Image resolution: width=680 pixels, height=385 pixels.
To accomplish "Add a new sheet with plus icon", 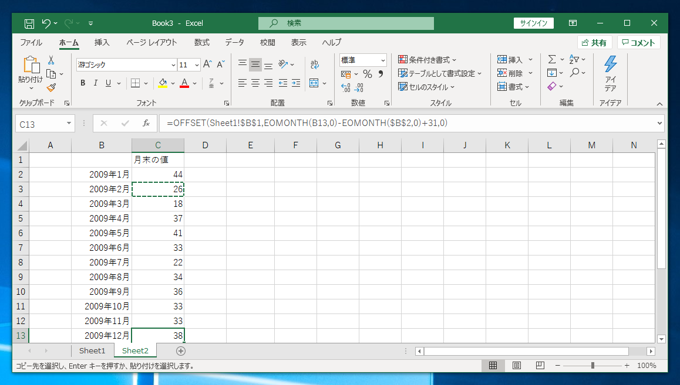I will click(181, 351).
